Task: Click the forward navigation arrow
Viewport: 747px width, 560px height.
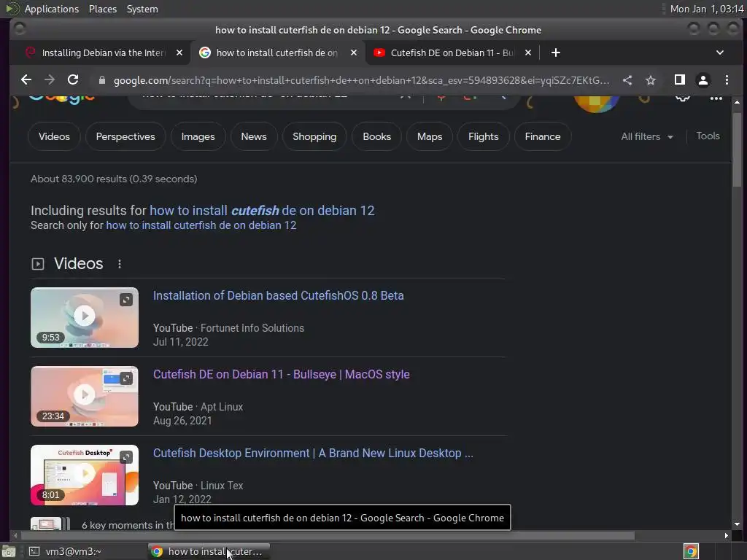Action: tap(50, 80)
